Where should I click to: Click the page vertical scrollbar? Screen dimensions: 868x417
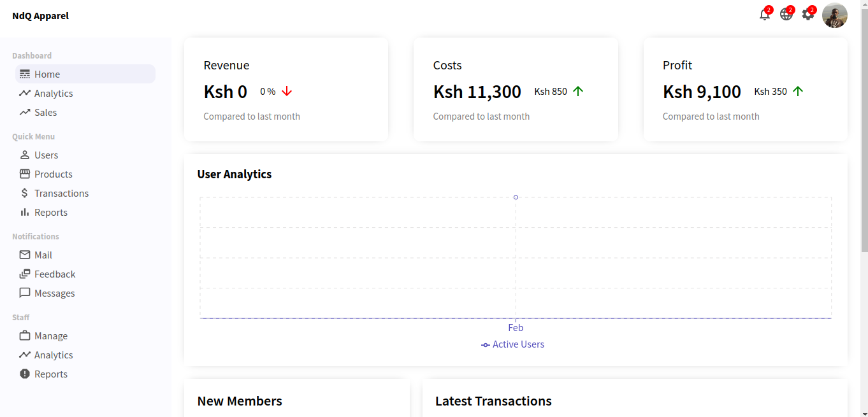point(864,127)
